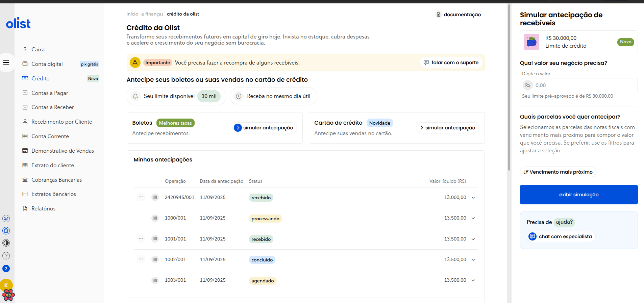Open the AI sparkles assistant icon
644x303 pixels.
(6, 219)
